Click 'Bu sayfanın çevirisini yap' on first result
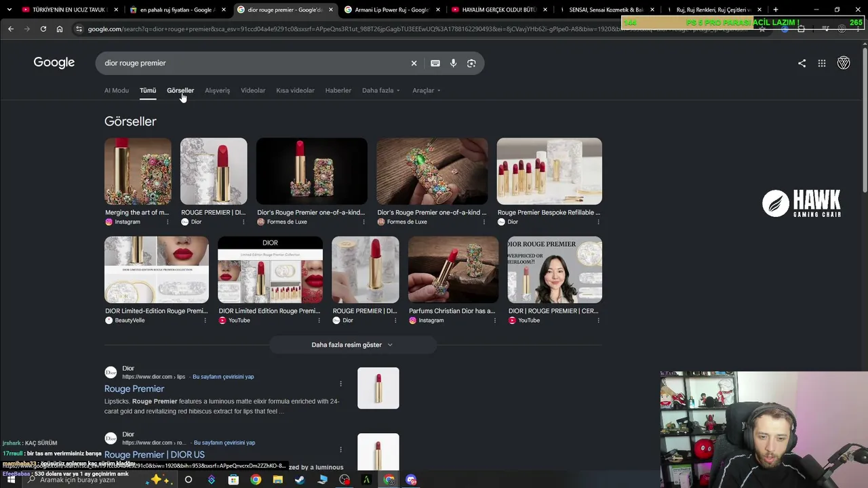 (223, 377)
